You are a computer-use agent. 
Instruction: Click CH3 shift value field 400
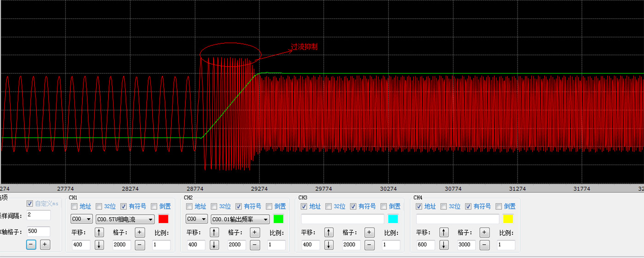pos(310,245)
